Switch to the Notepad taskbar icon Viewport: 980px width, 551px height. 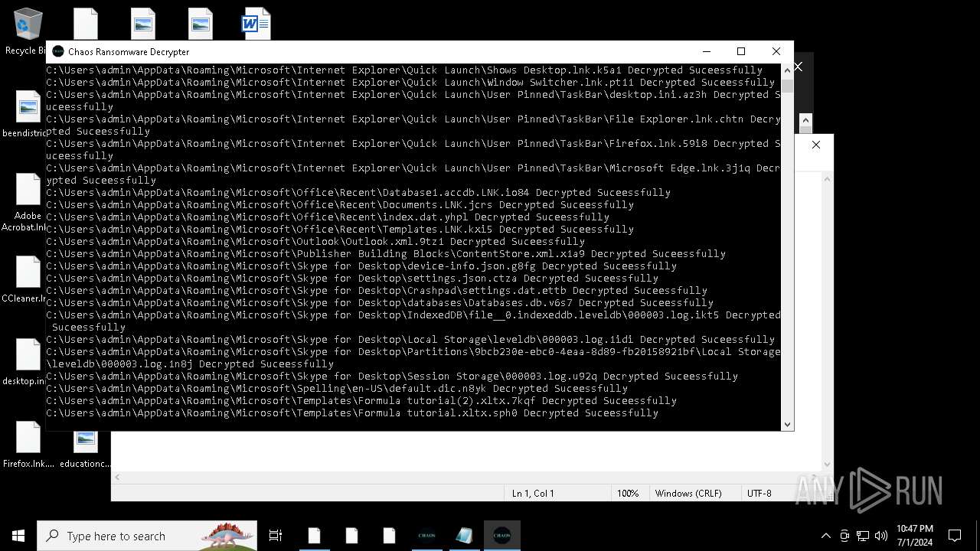pyautogui.click(x=464, y=536)
